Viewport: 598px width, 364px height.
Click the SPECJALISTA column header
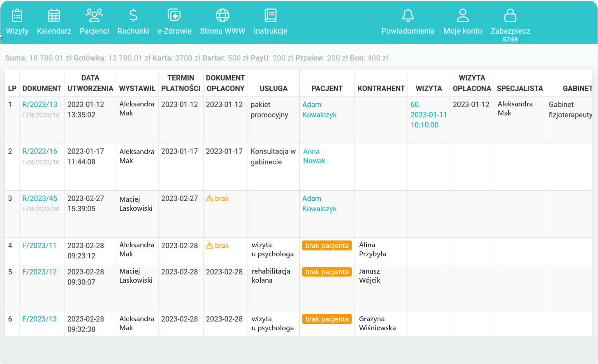[520, 89]
